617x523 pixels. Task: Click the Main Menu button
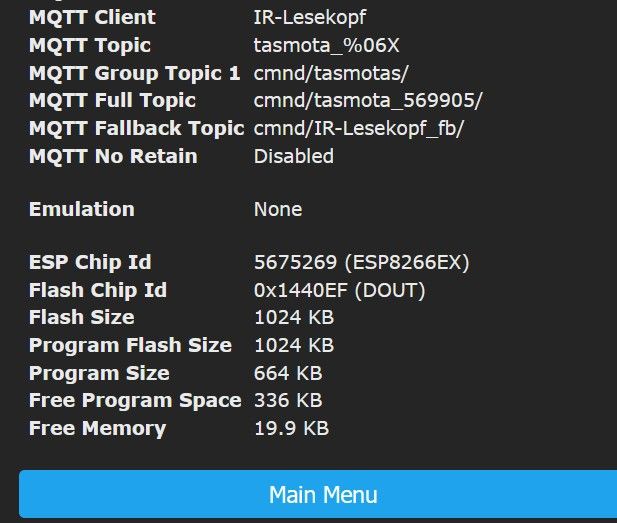click(322, 494)
